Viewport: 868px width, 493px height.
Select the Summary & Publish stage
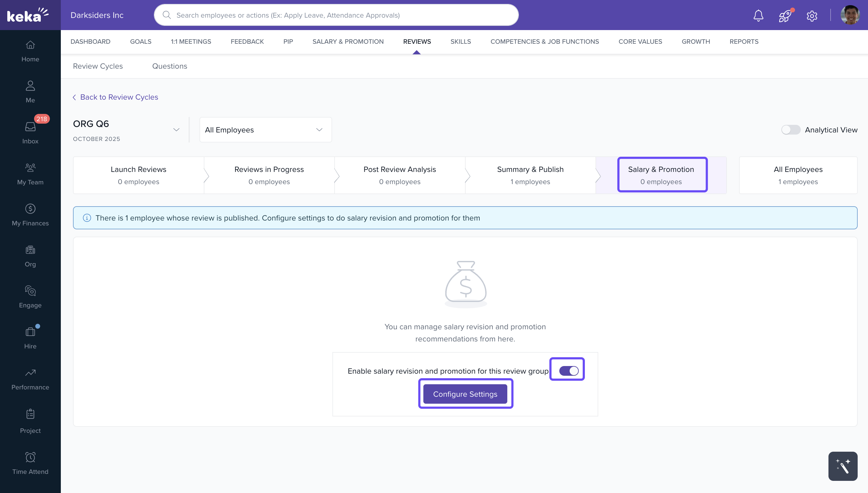pos(530,175)
